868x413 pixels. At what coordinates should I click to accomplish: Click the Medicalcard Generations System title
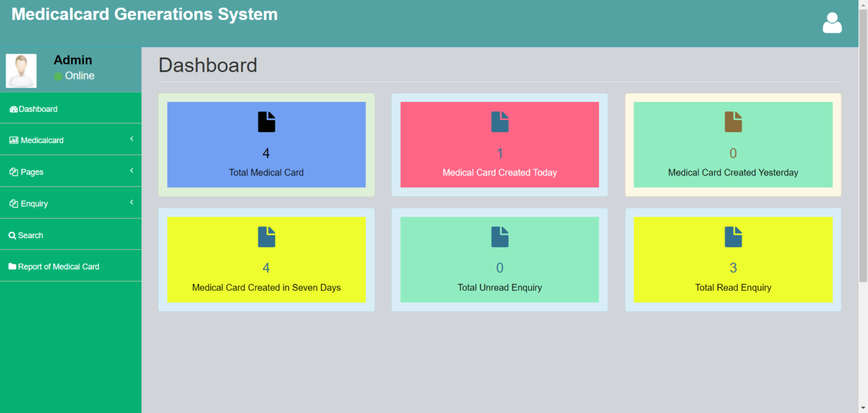144,14
